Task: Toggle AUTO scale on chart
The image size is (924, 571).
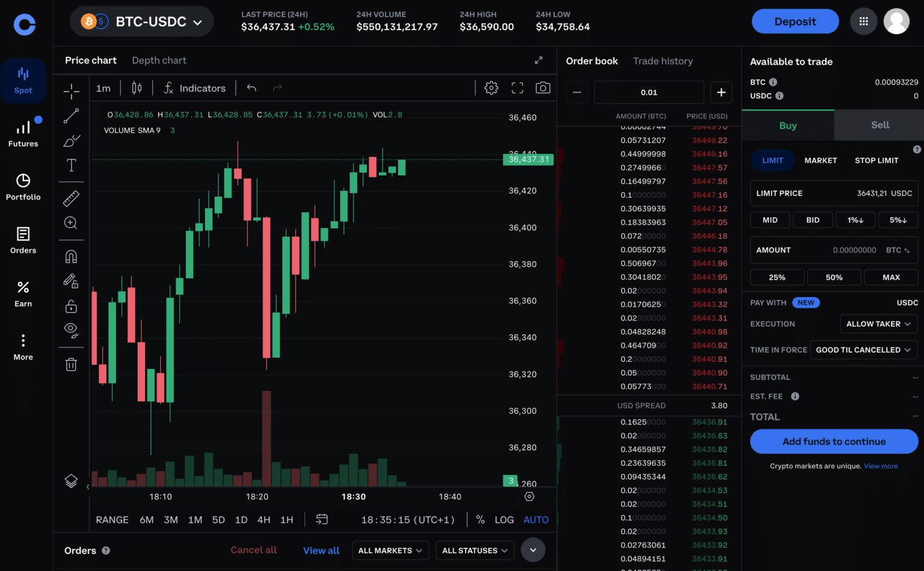Action: click(536, 520)
